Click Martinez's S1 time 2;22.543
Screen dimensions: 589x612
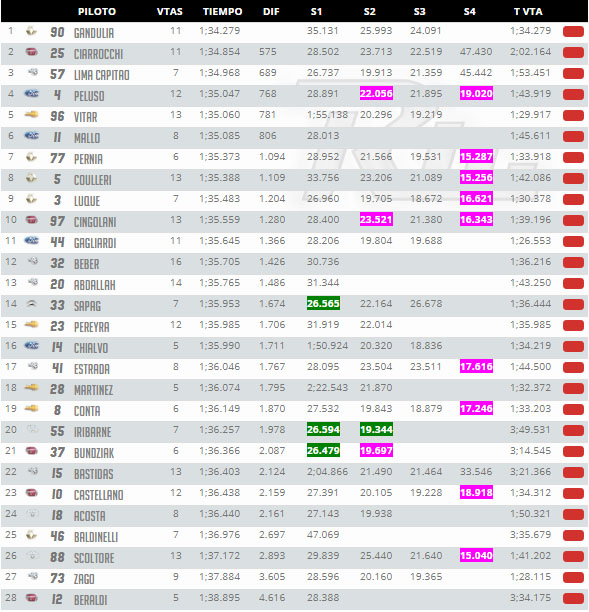[327, 388]
